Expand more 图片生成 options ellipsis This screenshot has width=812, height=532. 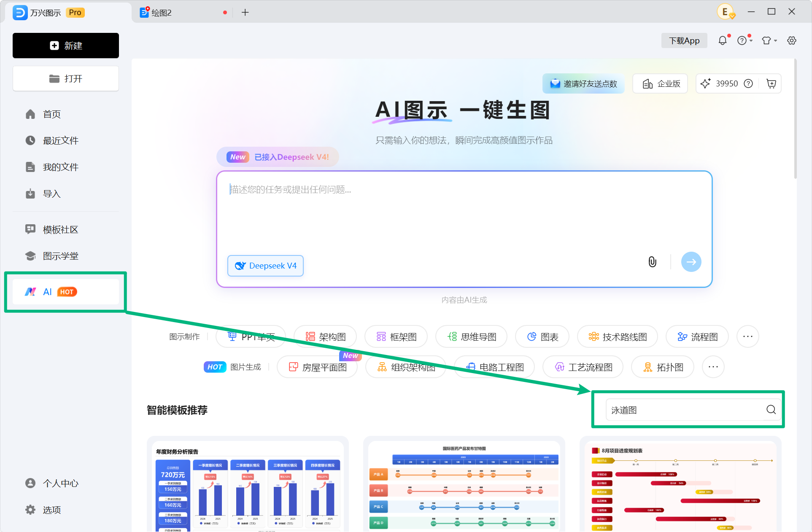[713, 367]
